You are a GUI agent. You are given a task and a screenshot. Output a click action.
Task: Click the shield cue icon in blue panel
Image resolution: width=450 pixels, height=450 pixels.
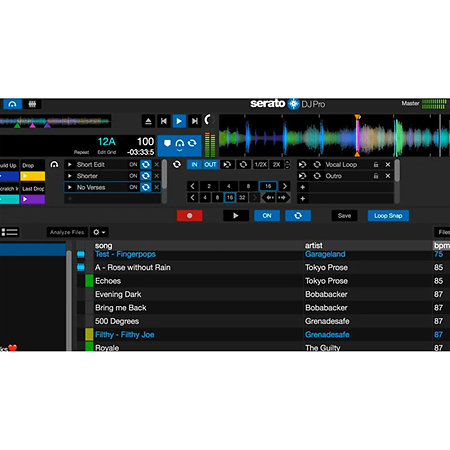coord(167,143)
